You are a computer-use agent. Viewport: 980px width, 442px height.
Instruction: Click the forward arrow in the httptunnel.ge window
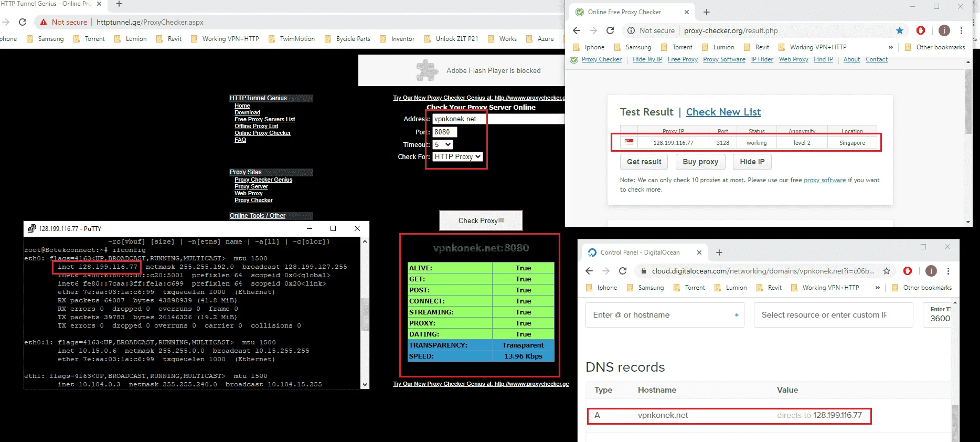[6, 22]
